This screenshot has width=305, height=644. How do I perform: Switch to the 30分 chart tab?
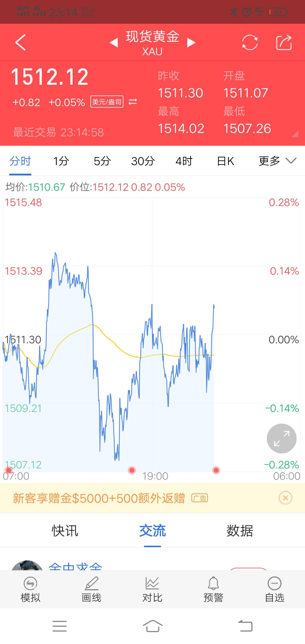(143, 161)
